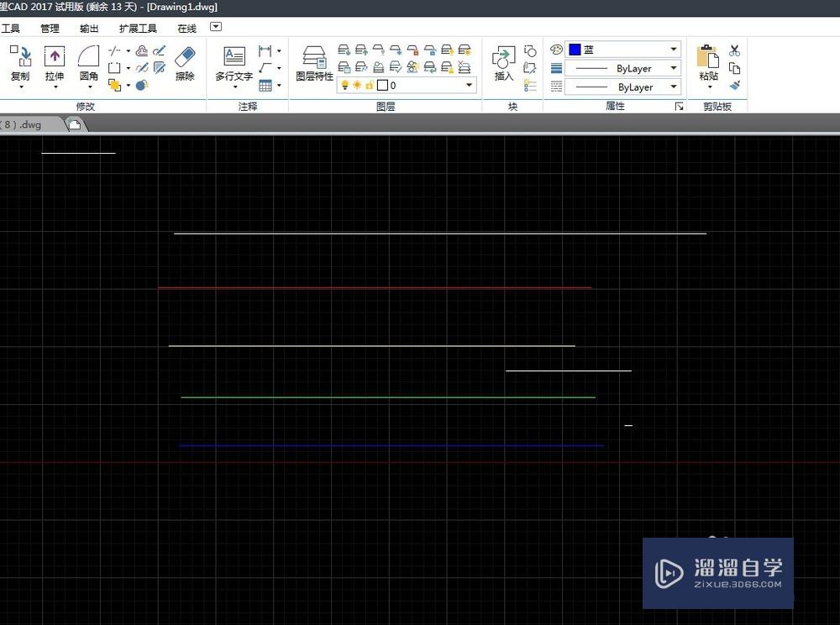This screenshot has height=625, width=840.
Task: Open the layer selection dropdown showing 0
Action: click(468, 85)
